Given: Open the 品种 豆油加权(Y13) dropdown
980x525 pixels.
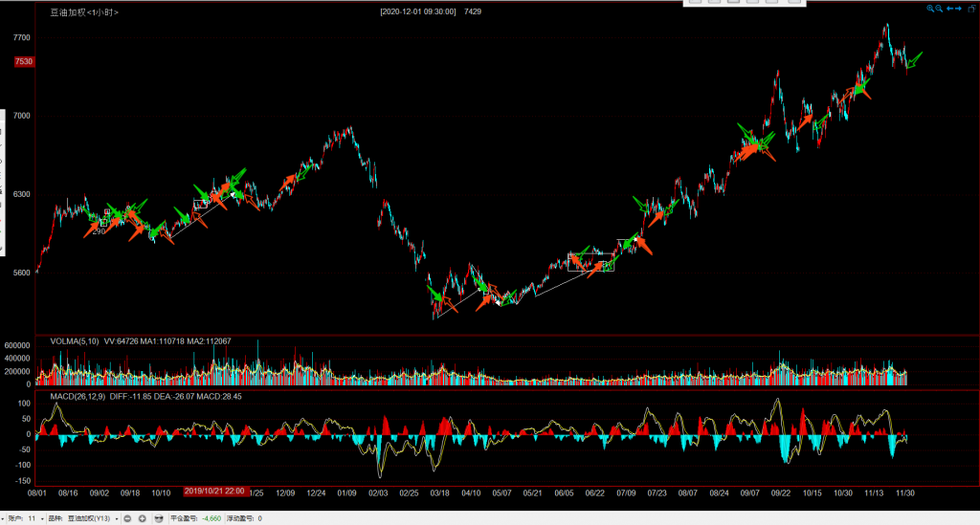Looking at the screenshot, I should pos(117,517).
